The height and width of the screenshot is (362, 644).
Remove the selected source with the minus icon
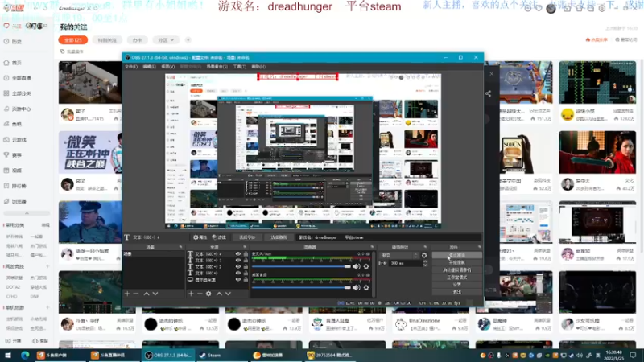(200, 294)
